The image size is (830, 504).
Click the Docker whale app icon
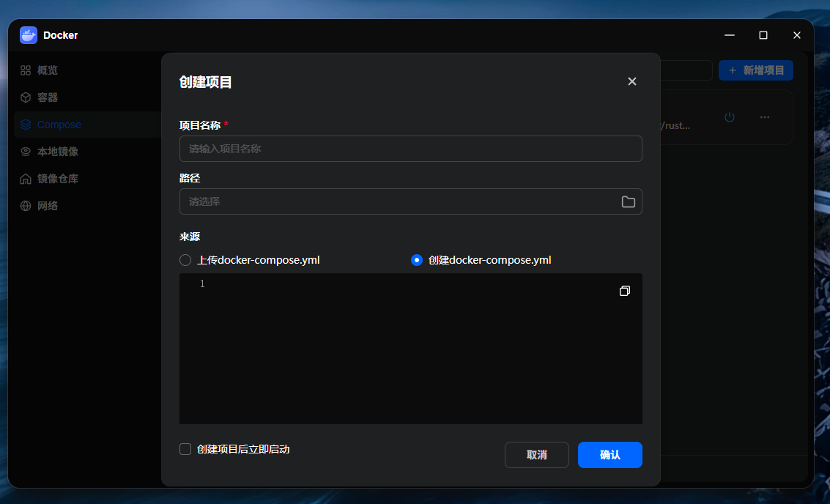pyautogui.click(x=29, y=35)
